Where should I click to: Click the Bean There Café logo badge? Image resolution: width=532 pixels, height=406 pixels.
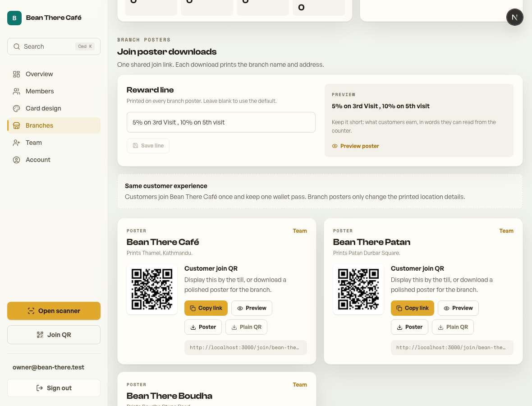pyautogui.click(x=14, y=18)
